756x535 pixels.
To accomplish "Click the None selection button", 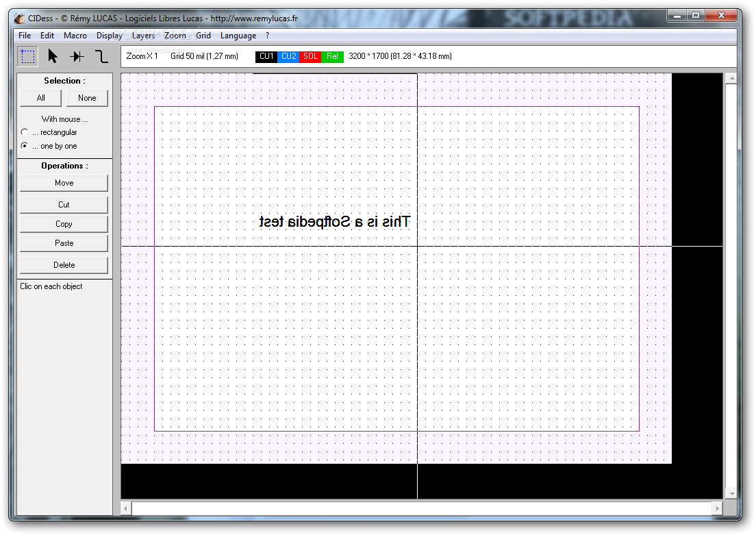I will coord(87,98).
